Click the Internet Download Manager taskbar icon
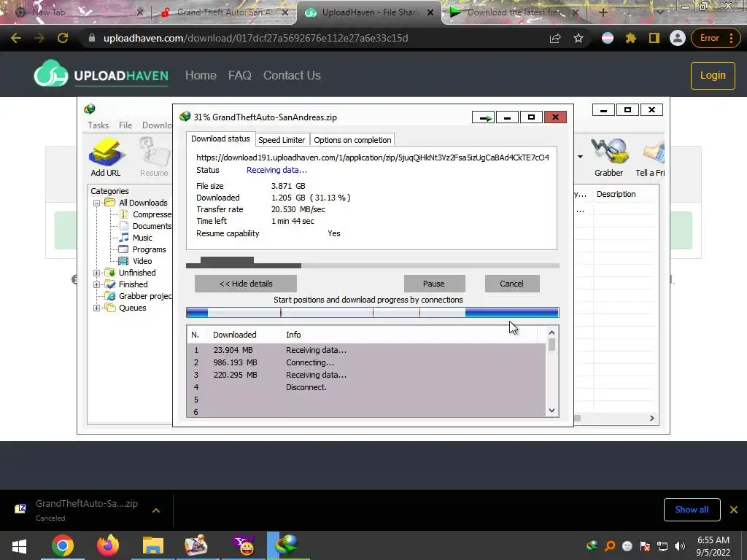 (287, 545)
